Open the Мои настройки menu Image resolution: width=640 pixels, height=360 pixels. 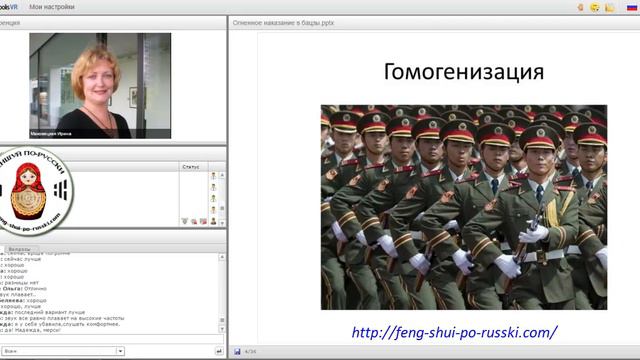[52, 7]
